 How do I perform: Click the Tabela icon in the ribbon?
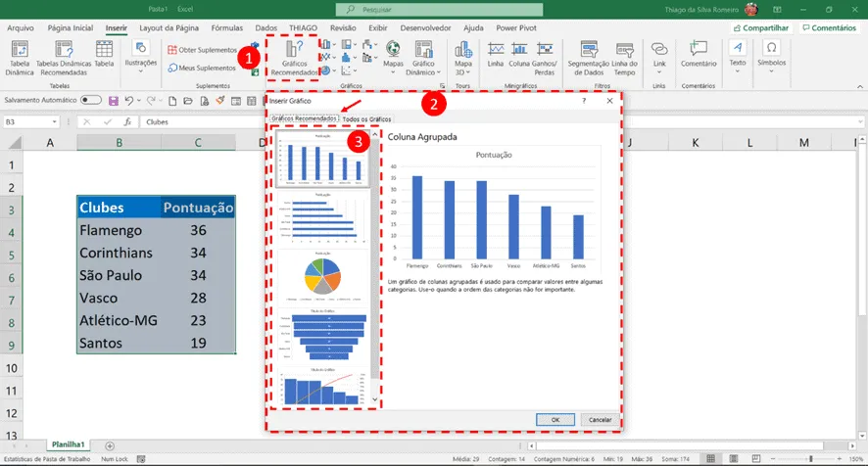104,54
